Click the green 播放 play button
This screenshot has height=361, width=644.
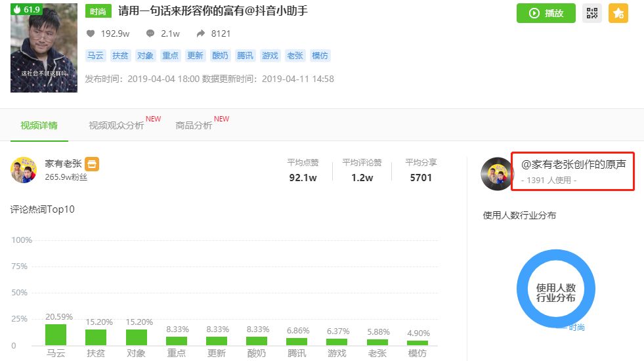(x=546, y=13)
